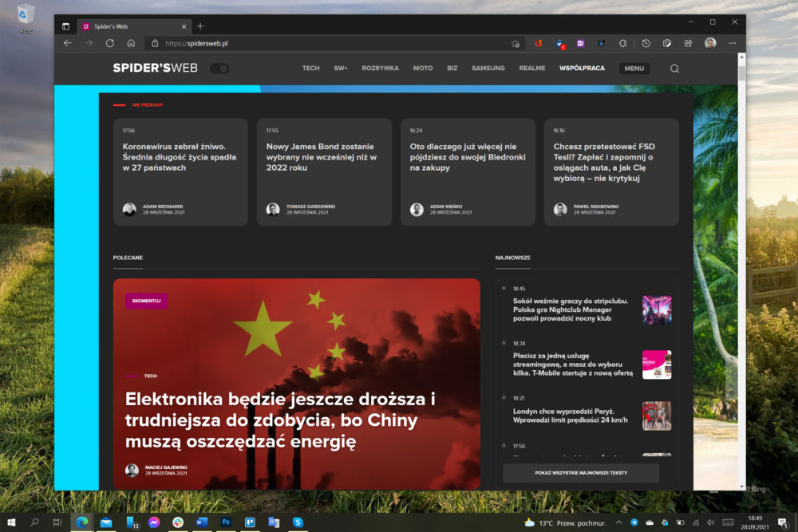Open the OneNote extension icon
The image size is (798, 532).
(580, 44)
